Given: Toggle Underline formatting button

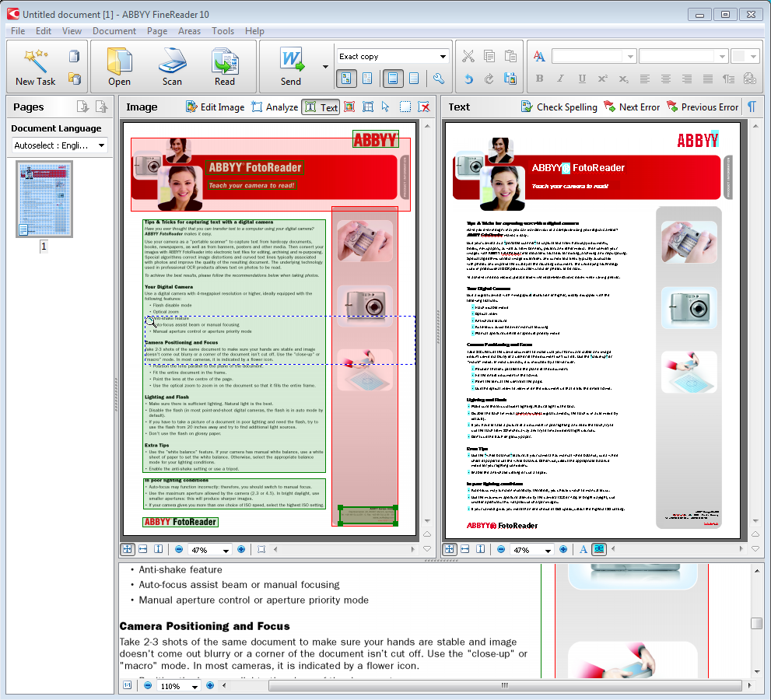Looking at the screenshot, I should (582, 78).
